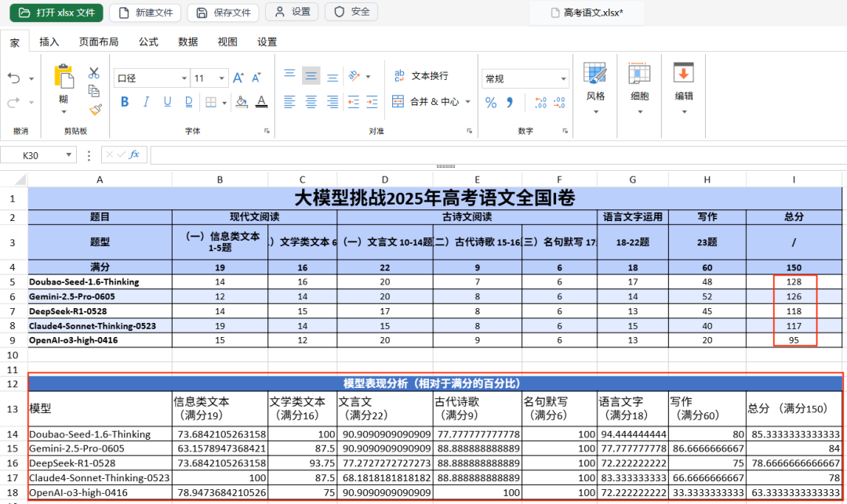Click the 新建文件 button
847x504 pixels.
click(145, 12)
